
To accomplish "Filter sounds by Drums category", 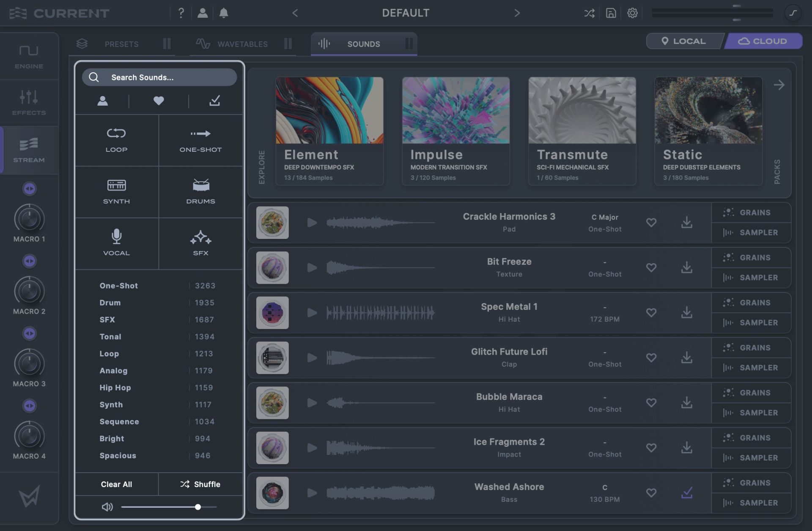I will point(200,192).
